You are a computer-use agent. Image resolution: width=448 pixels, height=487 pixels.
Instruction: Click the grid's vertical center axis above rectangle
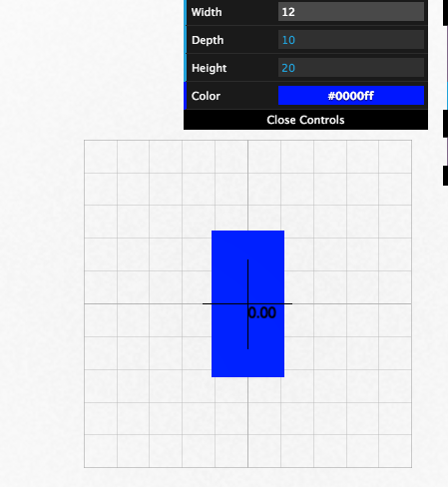(247, 185)
